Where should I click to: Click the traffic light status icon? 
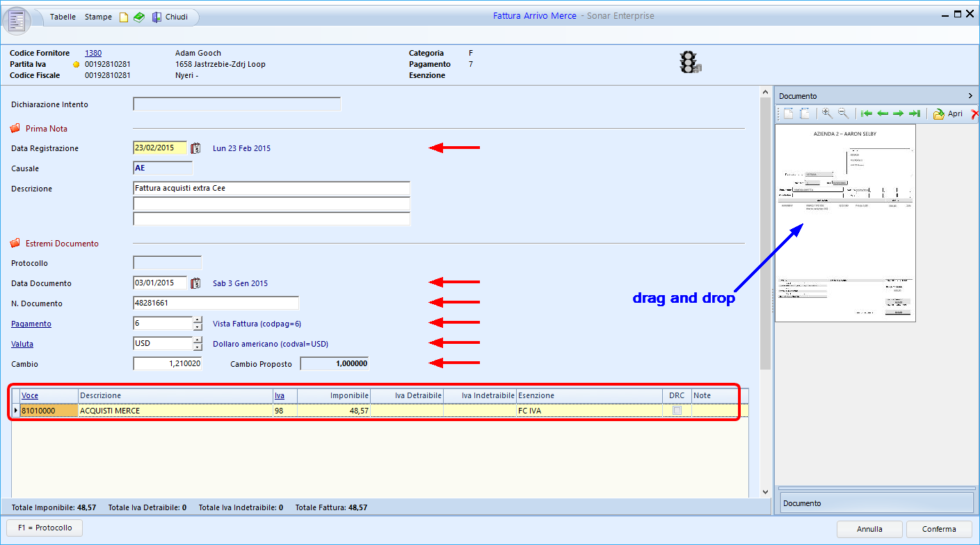point(689,63)
